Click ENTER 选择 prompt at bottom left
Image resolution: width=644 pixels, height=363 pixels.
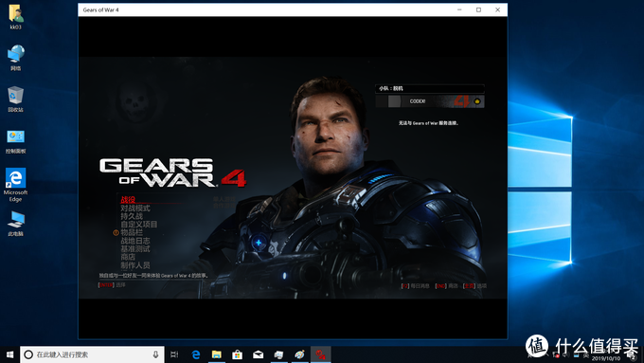112,285
